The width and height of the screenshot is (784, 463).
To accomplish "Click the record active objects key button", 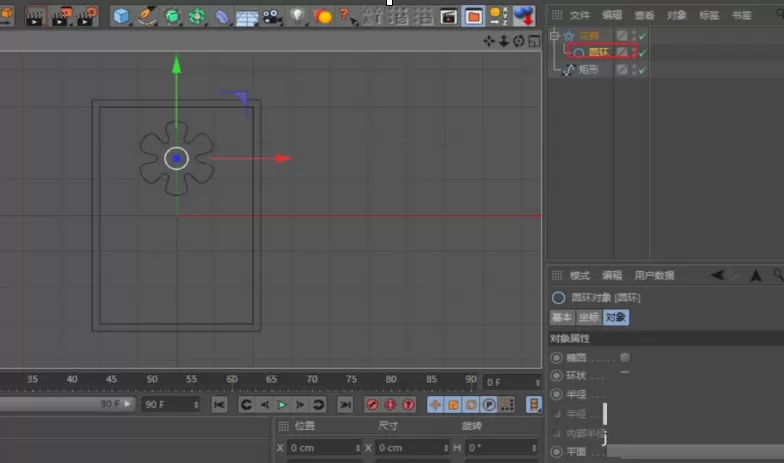I will pyautogui.click(x=372, y=404).
